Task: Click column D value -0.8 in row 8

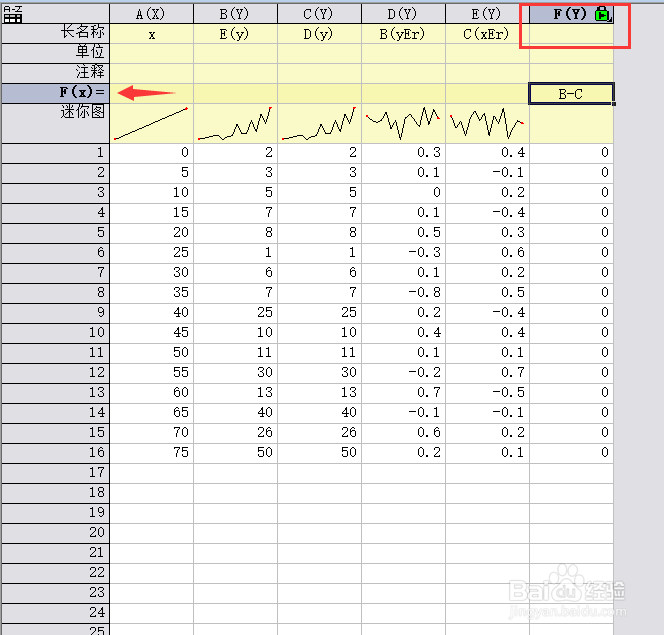Action: tap(403, 293)
